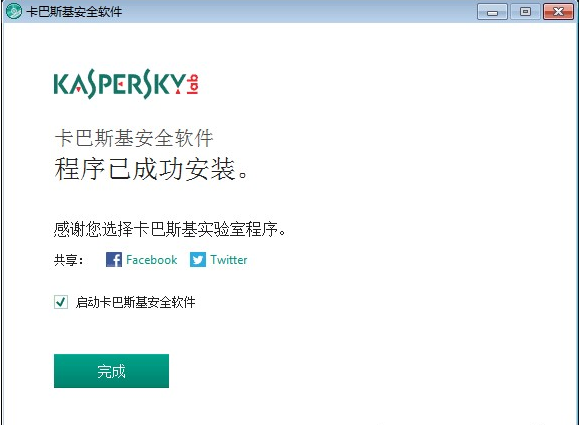This screenshot has width=579, height=425.
Task: Open the Facebook share link text
Action: (151, 260)
